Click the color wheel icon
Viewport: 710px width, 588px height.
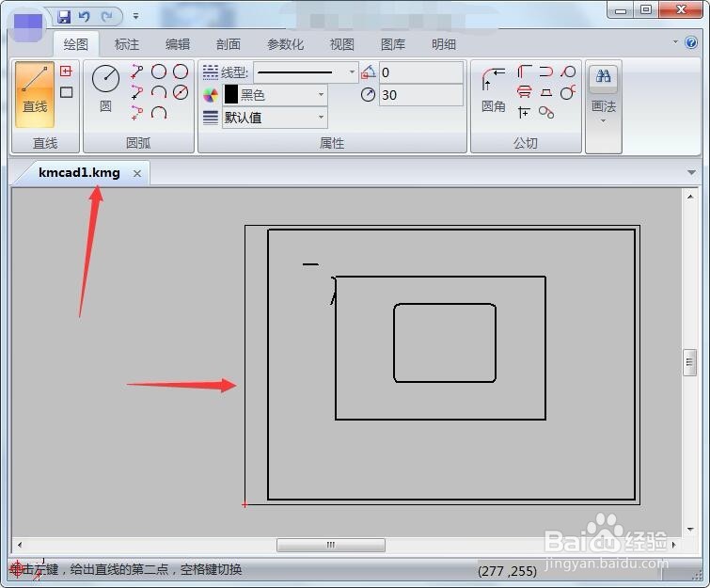211,95
